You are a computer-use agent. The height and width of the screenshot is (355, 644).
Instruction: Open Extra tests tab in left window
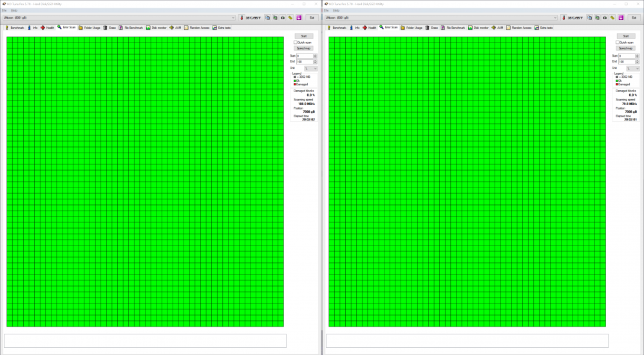222,28
